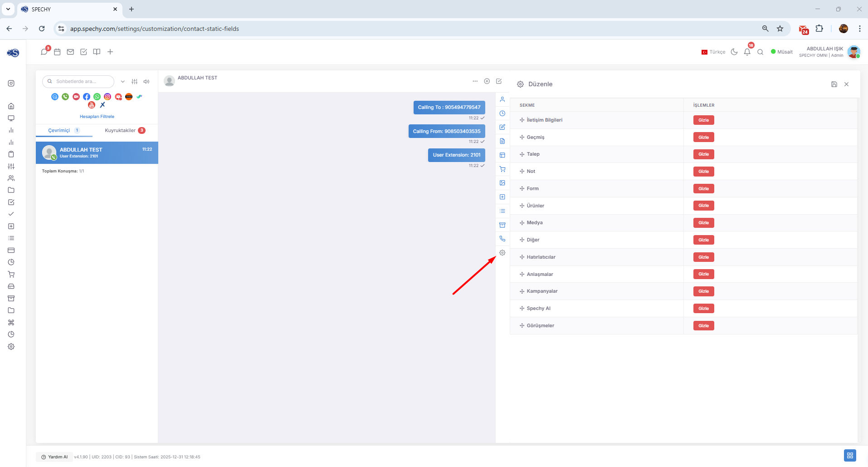868x467 pixels.
Task: Filter conversations by YouTube channel
Action: point(92,105)
